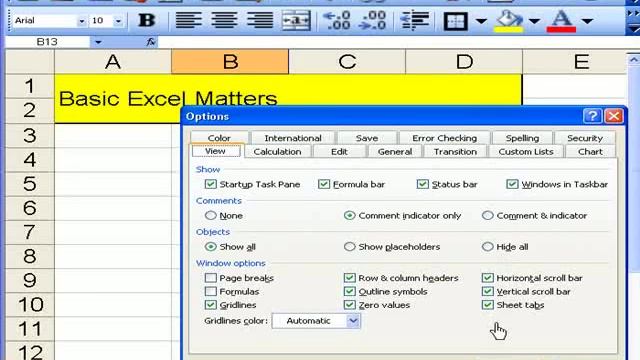Apply Align Right to the cell
This screenshot has width=640, height=360.
coord(260,20)
